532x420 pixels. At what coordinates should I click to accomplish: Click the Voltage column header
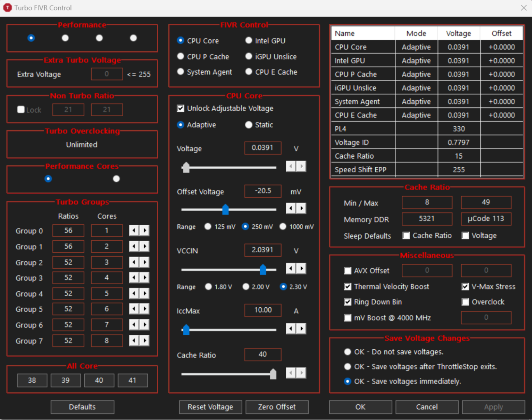tap(458, 33)
